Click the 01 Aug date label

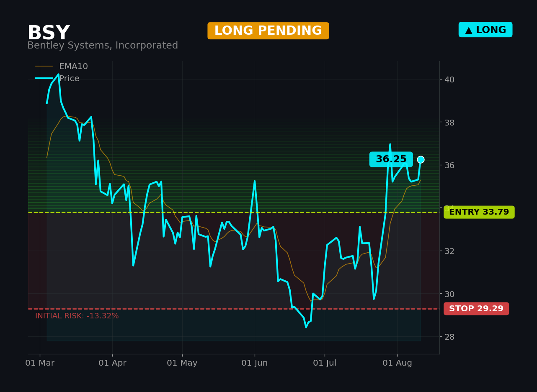(398, 363)
